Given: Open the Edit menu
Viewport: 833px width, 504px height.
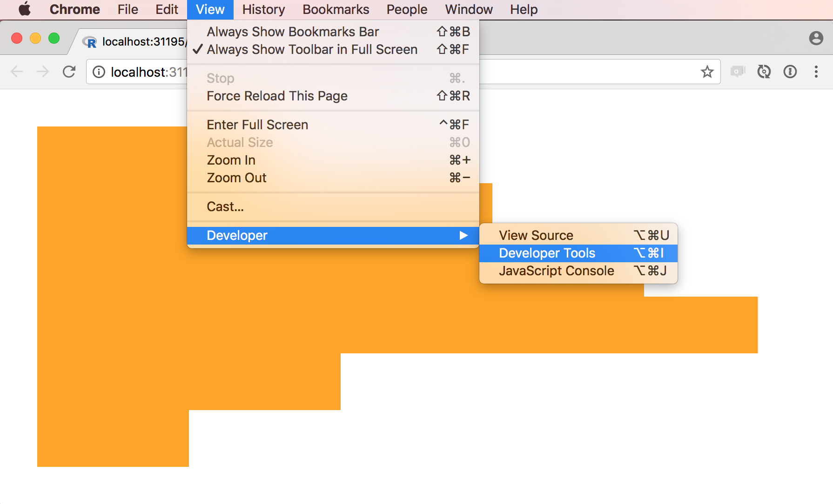Looking at the screenshot, I should point(167,9).
